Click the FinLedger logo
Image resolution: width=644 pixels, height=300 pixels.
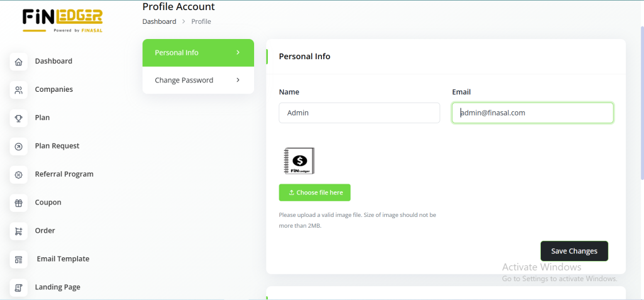click(x=62, y=20)
